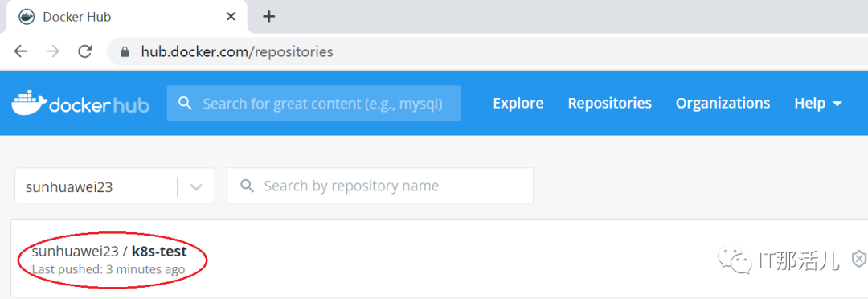
Task: Open the sunhuawei23 / k8s-test repository
Action: [x=109, y=252]
